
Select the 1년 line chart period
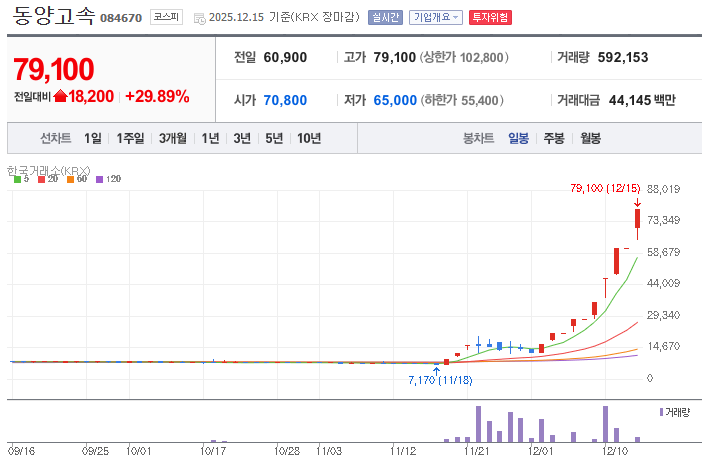pos(210,138)
